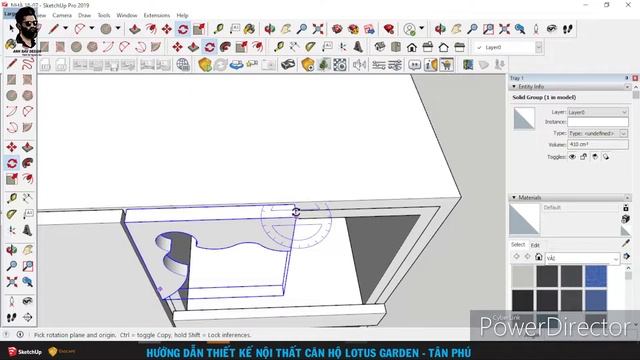Switch to the Edit tab in Materials
640x360 pixels.
click(x=535, y=245)
